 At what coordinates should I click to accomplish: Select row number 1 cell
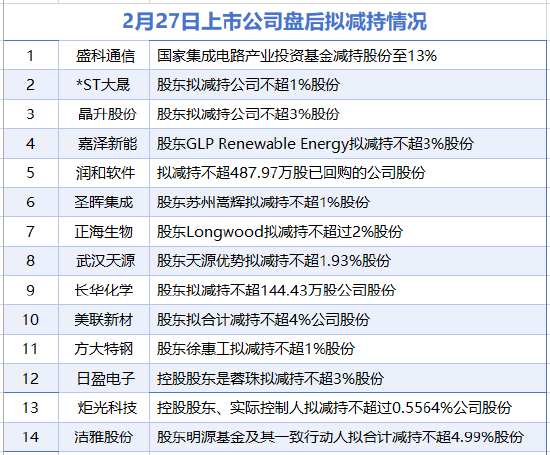[x=31, y=55]
